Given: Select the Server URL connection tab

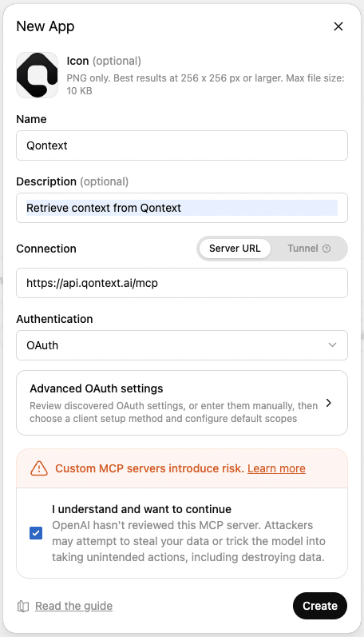Looking at the screenshot, I should tap(235, 249).
